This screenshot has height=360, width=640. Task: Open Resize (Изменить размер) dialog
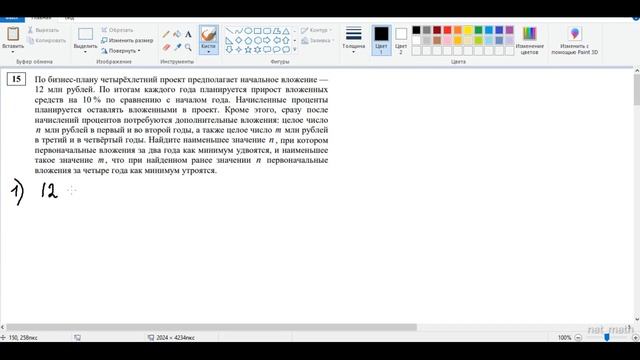click(127, 40)
